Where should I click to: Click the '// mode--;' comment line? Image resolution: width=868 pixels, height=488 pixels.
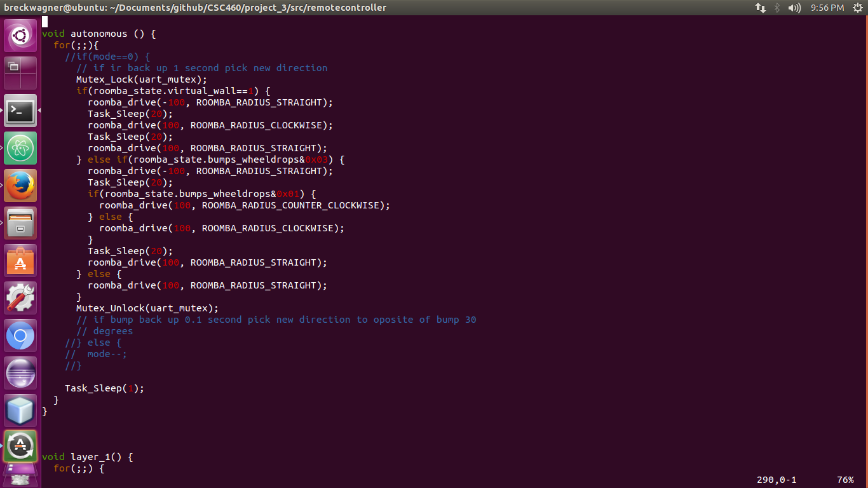coord(96,354)
